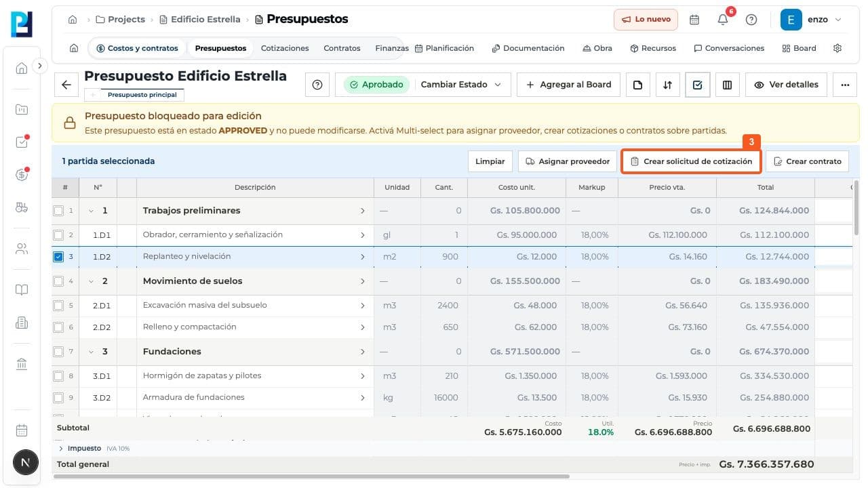Open the notifications bell
This screenshot has height=488, width=868.
723,20
